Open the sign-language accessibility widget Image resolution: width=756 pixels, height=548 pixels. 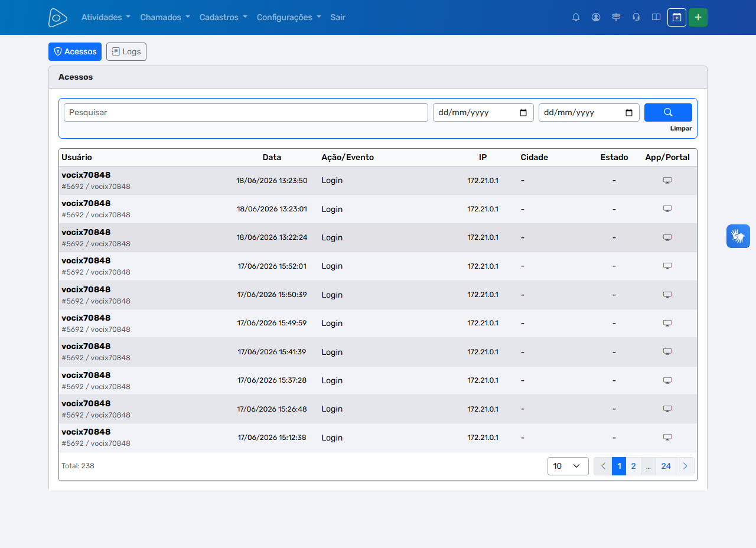click(738, 236)
